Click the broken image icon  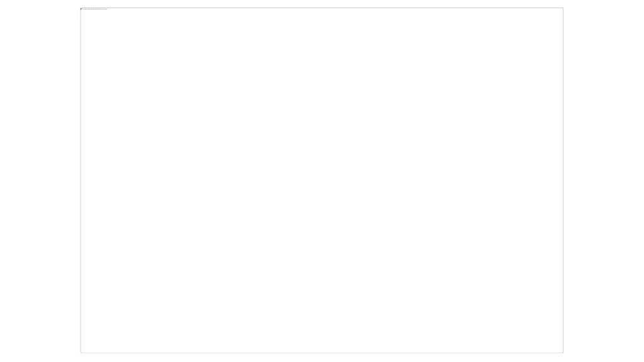81,9
